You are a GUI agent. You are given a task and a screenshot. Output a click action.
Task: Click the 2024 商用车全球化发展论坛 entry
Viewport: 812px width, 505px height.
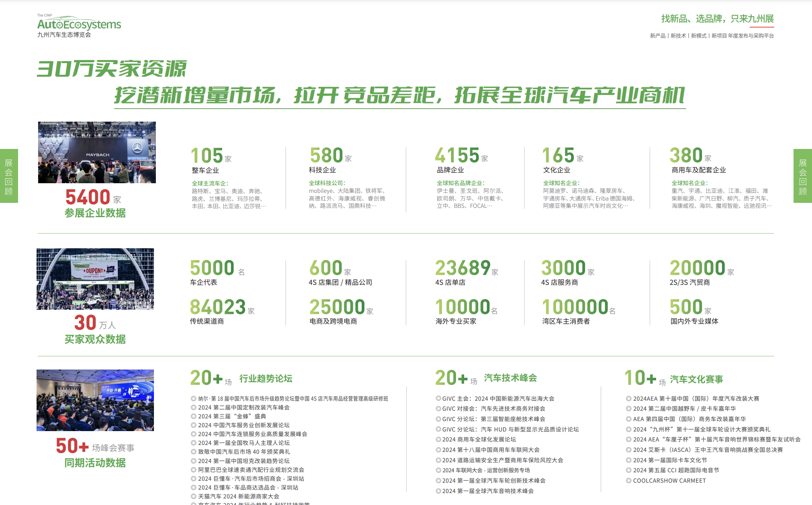coord(476,440)
